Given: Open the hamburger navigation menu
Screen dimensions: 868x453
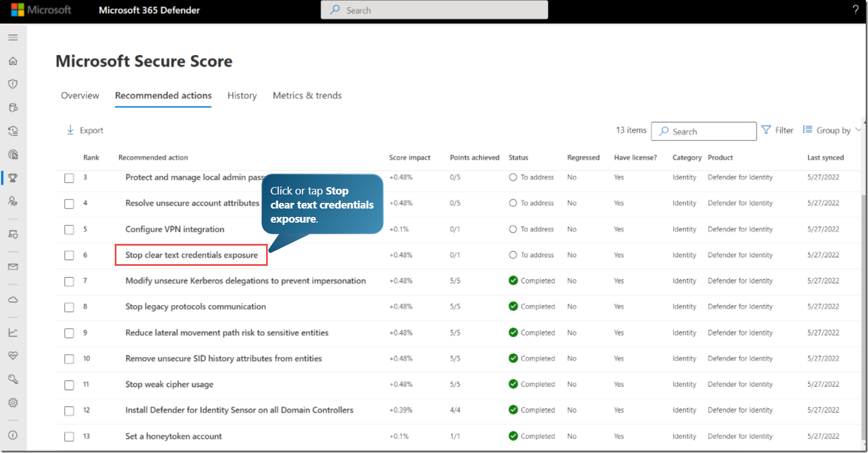Looking at the screenshot, I should (x=13, y=38).
